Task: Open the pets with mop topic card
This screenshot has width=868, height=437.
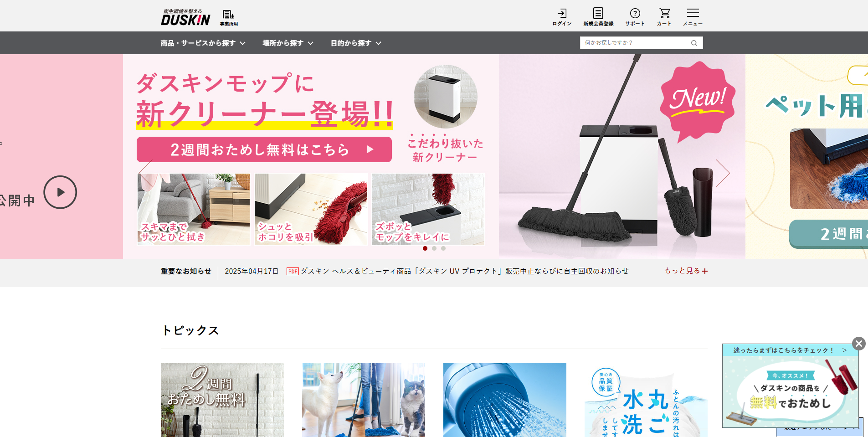Action: tap(364, 400)
